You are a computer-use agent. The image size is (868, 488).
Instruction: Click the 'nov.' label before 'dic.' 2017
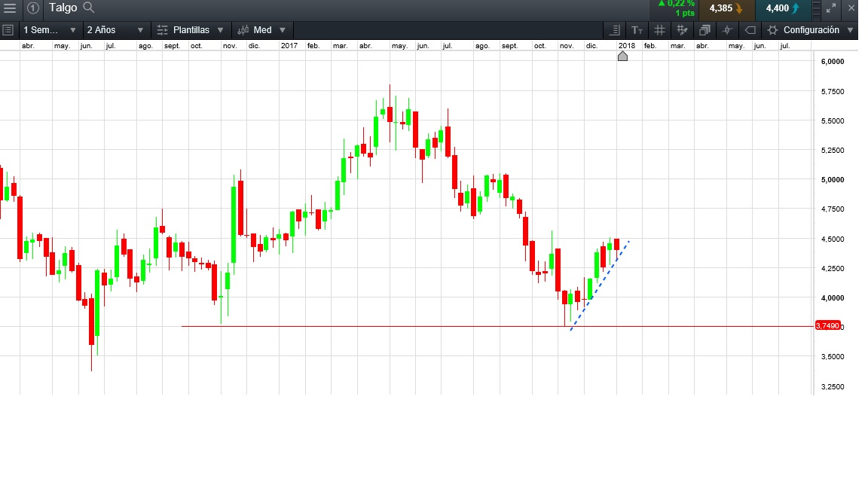[567, 46]
